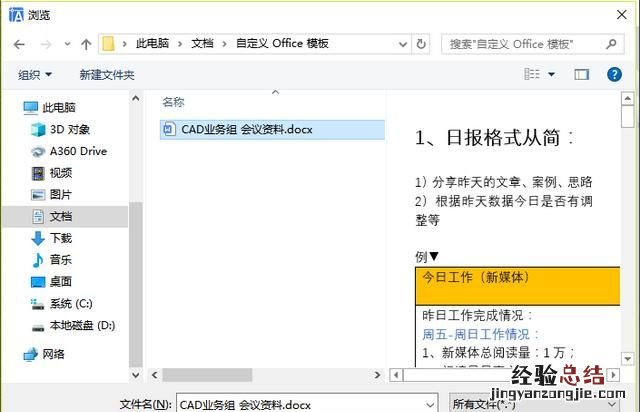Click the magnifier search icon
640x412 pixels.
click(x=611, y=44)
